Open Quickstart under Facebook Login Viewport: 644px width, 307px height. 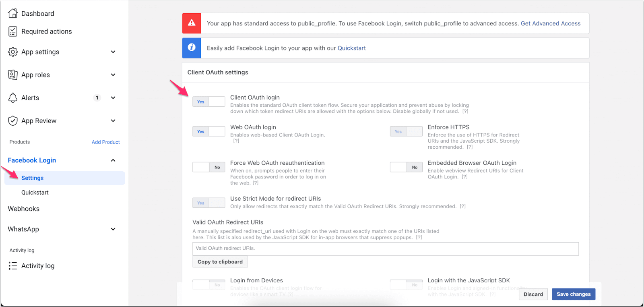point(35,193)
